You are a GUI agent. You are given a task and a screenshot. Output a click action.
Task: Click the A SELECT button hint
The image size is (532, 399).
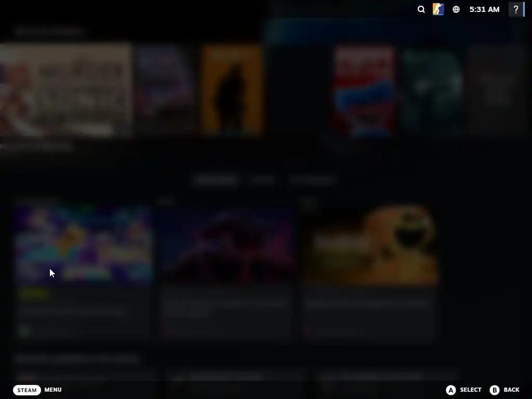(x=463, y=390)
